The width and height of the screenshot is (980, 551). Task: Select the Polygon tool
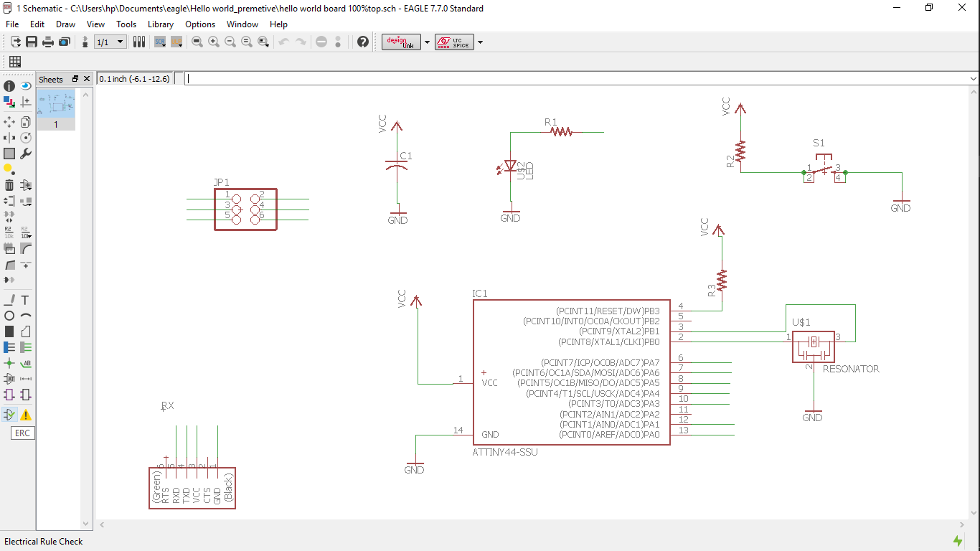pos(26,331)
